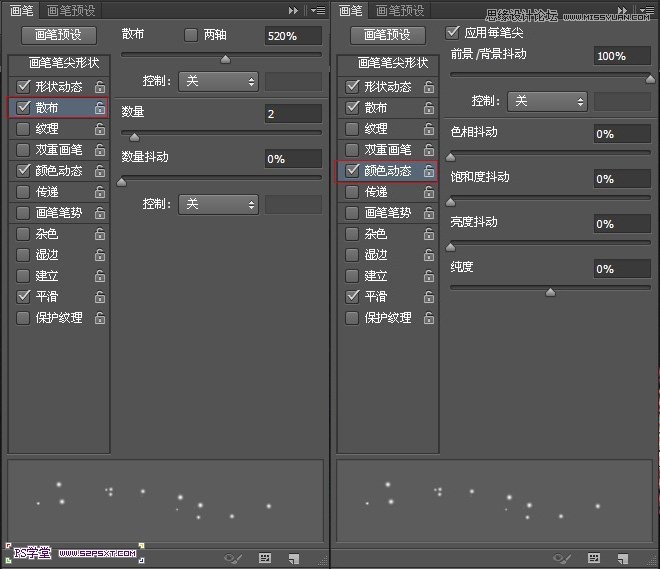Click brush stroke preview in left panel
This screenshot has height=569, width=660.
click(x=166, y=501)
